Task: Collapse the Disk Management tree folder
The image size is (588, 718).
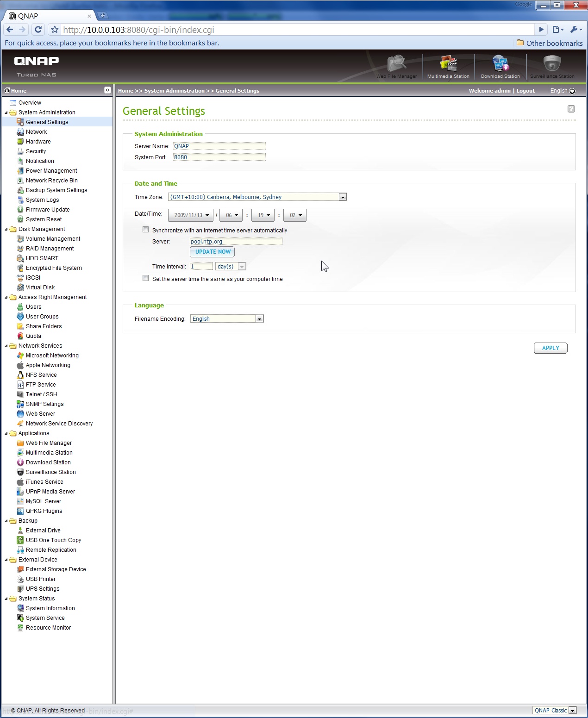Action: tap(6, 229)
